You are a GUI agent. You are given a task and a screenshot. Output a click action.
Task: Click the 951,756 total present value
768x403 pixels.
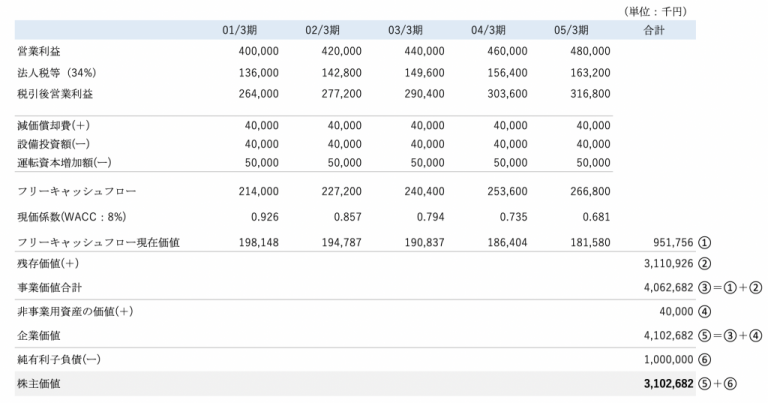(x=673, y=242)
